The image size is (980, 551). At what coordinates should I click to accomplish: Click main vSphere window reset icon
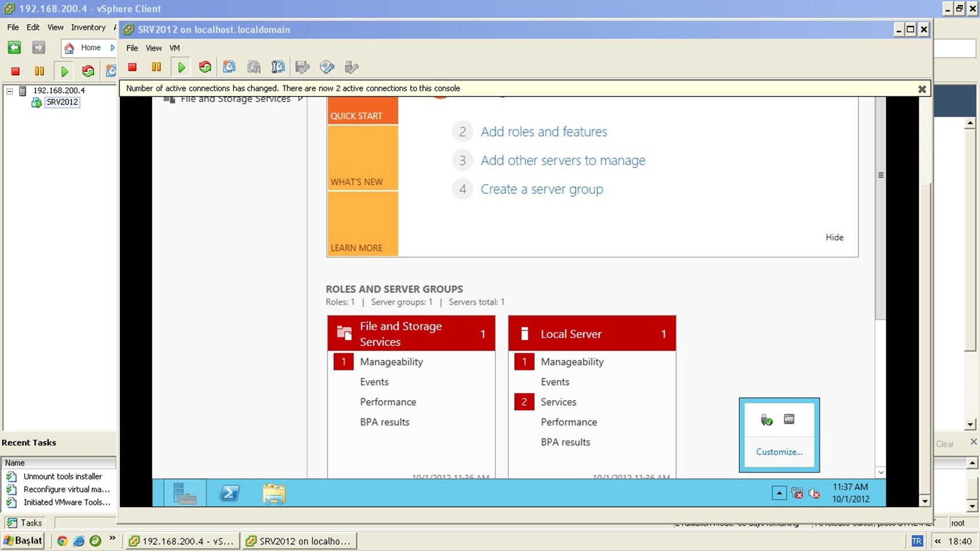pyautogui.click(x=88, y=71)
